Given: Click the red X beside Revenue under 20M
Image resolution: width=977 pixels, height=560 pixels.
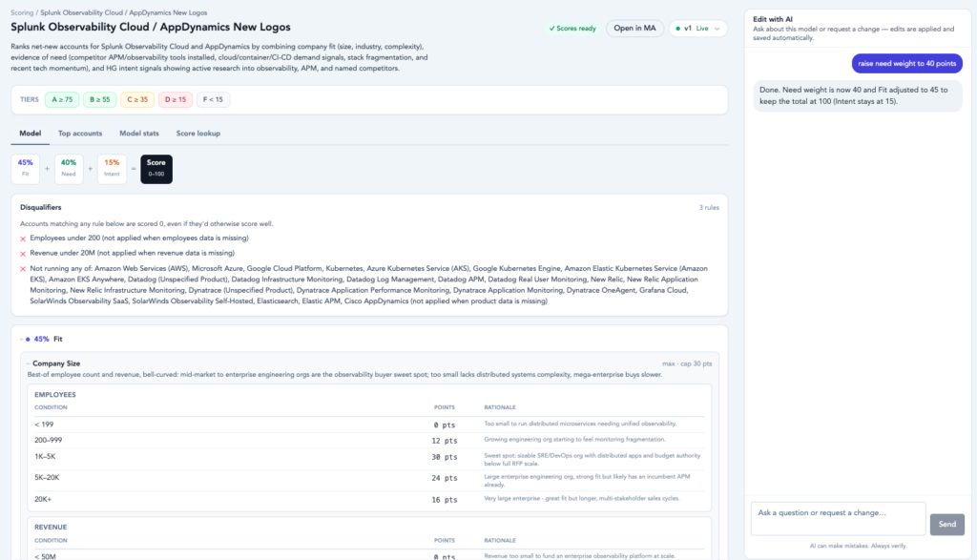Looking at the screenshot, I should coord(23,254).
